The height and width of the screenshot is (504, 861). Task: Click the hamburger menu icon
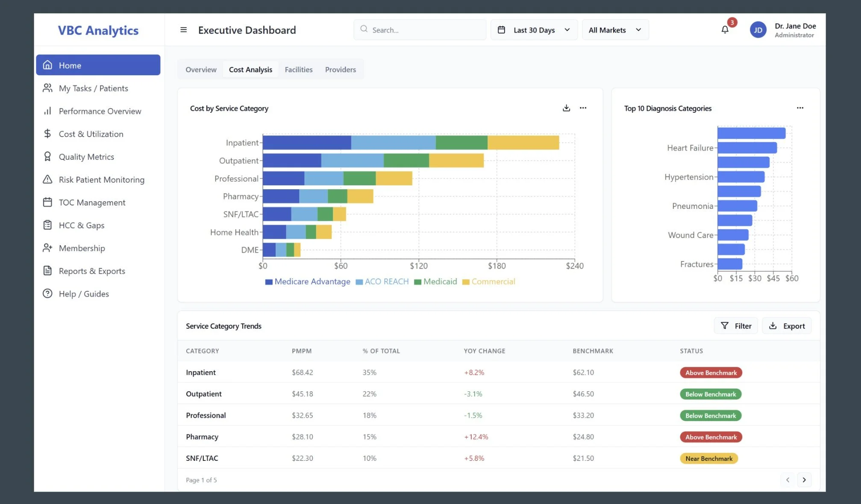183,30
